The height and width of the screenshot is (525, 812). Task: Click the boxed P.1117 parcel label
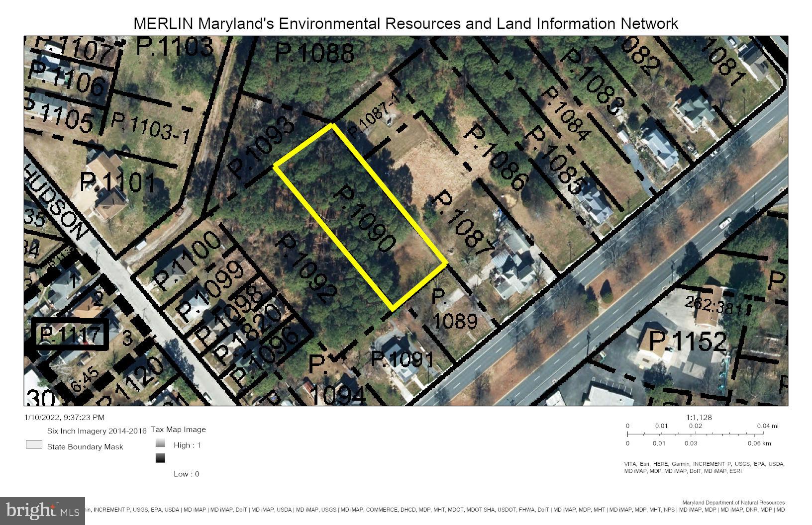click(x=70, y=335)
